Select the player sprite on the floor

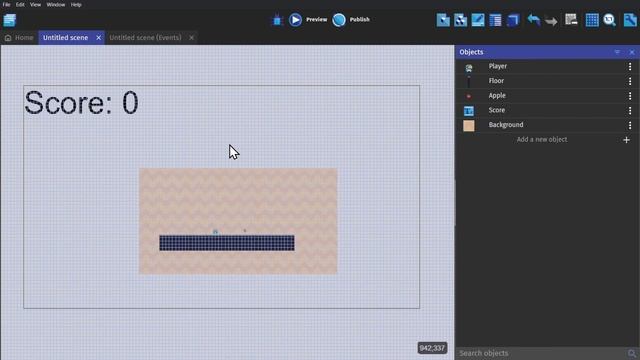[x=215, y=232]
